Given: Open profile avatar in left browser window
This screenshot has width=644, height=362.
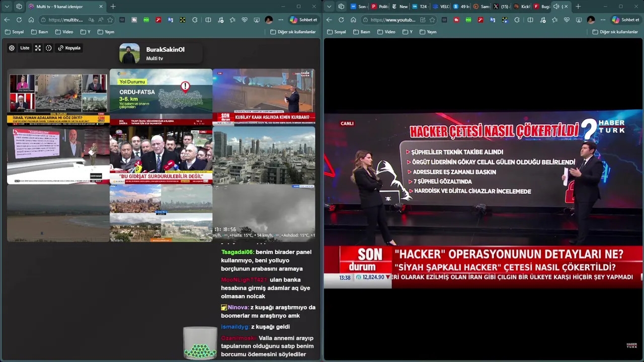Looking at the screenshot, I should (269, 20).
